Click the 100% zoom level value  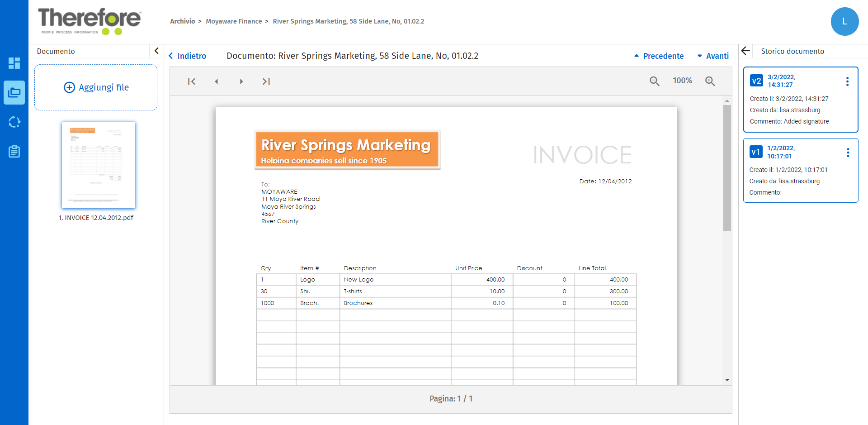click(682, 81)
